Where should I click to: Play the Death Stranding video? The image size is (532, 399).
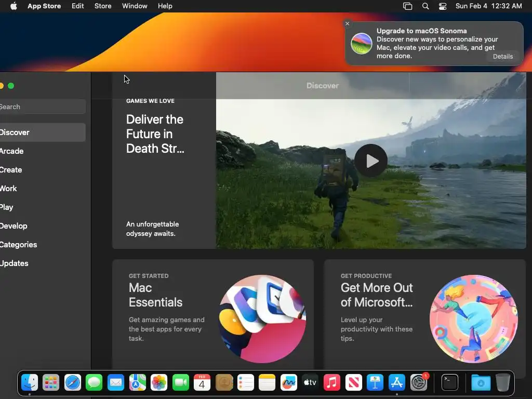coord(371,161)
